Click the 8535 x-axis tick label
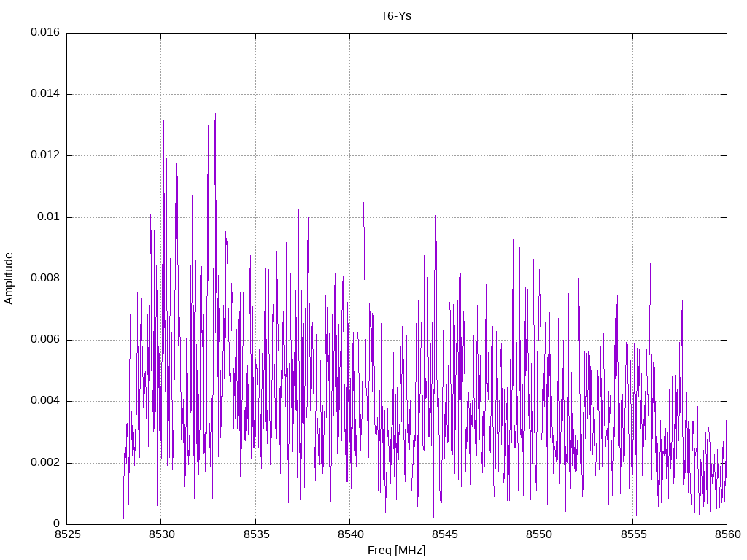Image resolution: width=747 pixels, height=560 pixels. (x=256, y=534)
